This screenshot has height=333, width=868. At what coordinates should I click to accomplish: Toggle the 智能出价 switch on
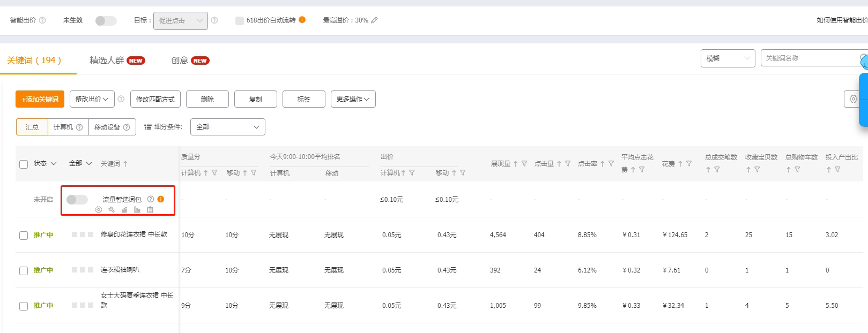(x=106, y=21)
